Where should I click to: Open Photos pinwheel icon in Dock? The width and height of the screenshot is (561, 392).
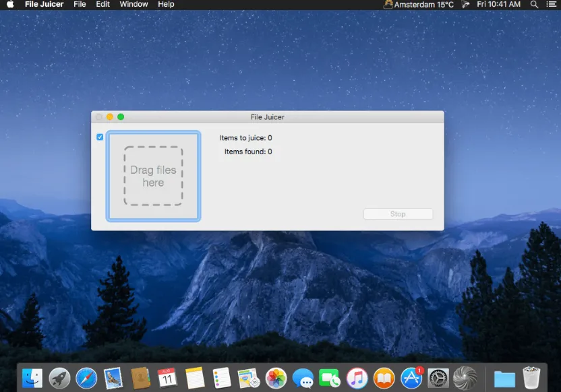tap(276, 378)
